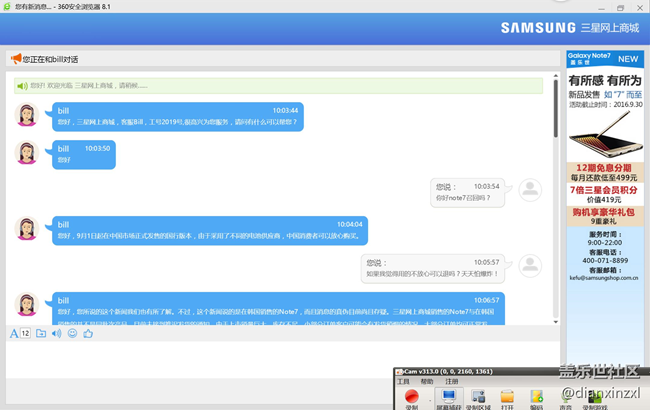Viewport: 650px width, 410px height.
Task: Click your user avatar beside the 10:03:54 message
Action: pos(530,190)
